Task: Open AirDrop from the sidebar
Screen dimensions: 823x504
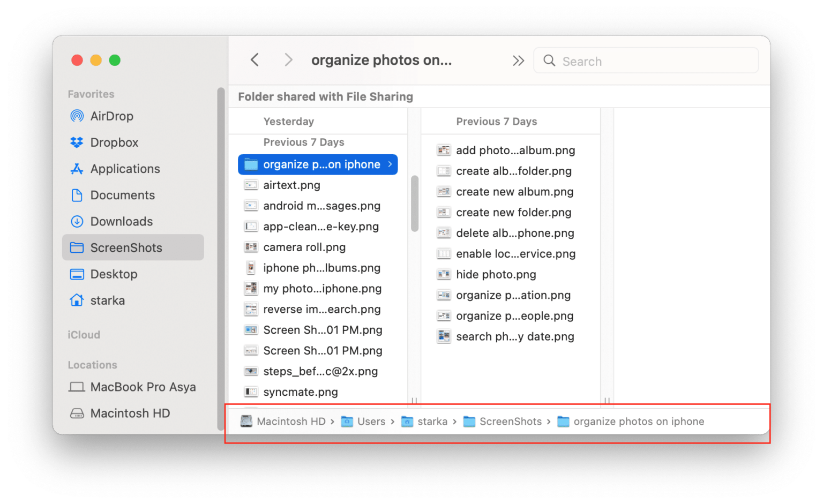Action: click(111, 116)
